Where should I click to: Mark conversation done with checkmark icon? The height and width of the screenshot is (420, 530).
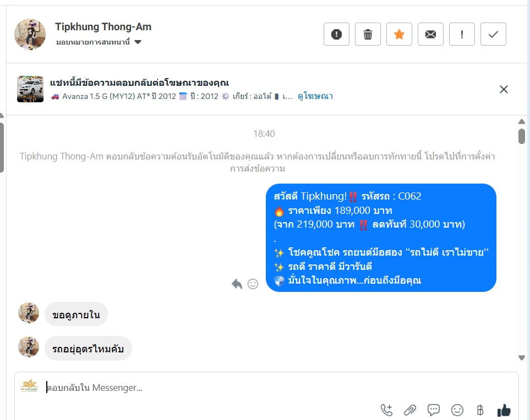493,34
